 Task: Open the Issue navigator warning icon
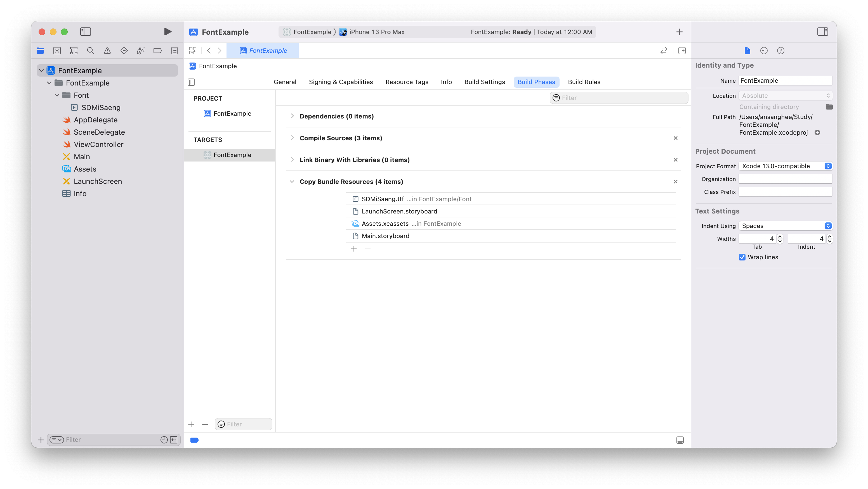coord(107,51)
